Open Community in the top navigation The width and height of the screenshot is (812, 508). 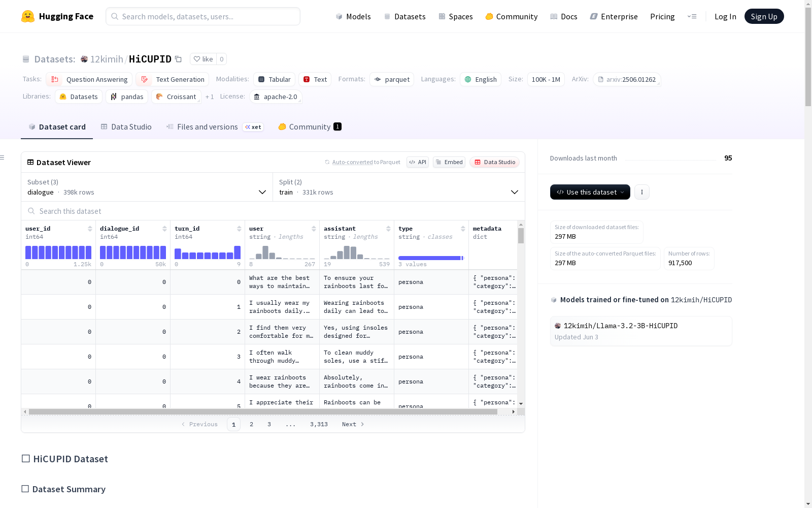point(512,16)
